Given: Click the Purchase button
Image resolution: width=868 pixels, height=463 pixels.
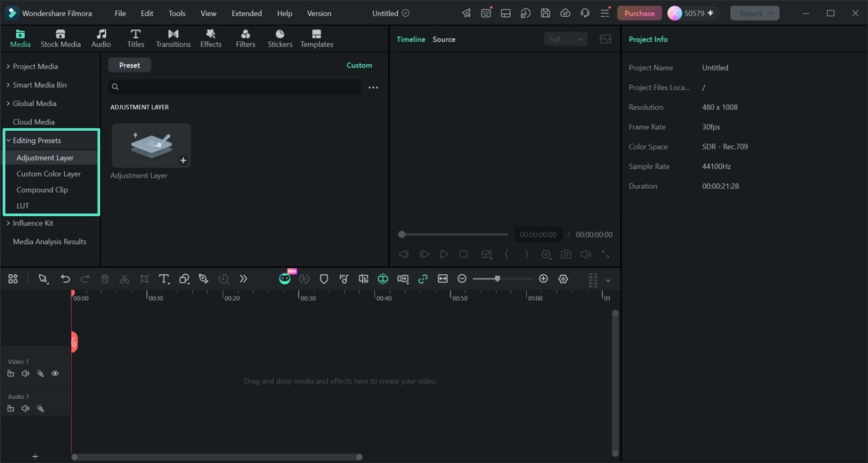Looking at the screenshot, I should pyautogui.click(x=639, y=13).
